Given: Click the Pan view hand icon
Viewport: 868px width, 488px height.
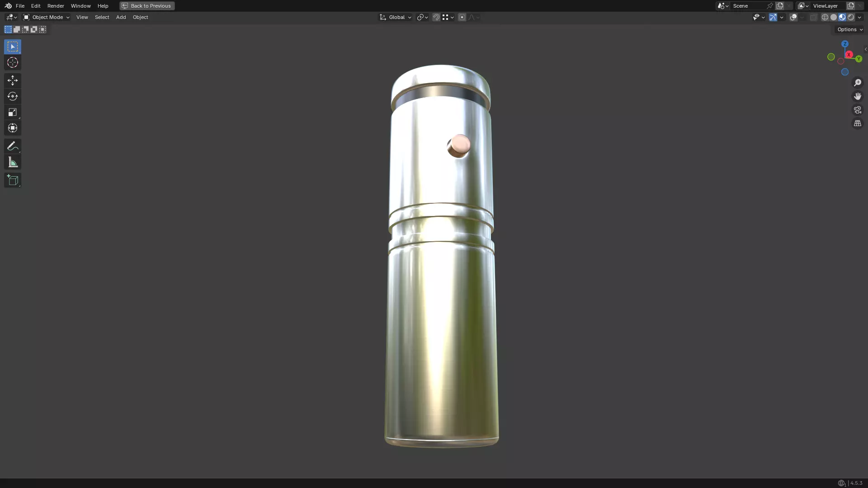Looking at the screenshot, I should click(x=858, y=96).
